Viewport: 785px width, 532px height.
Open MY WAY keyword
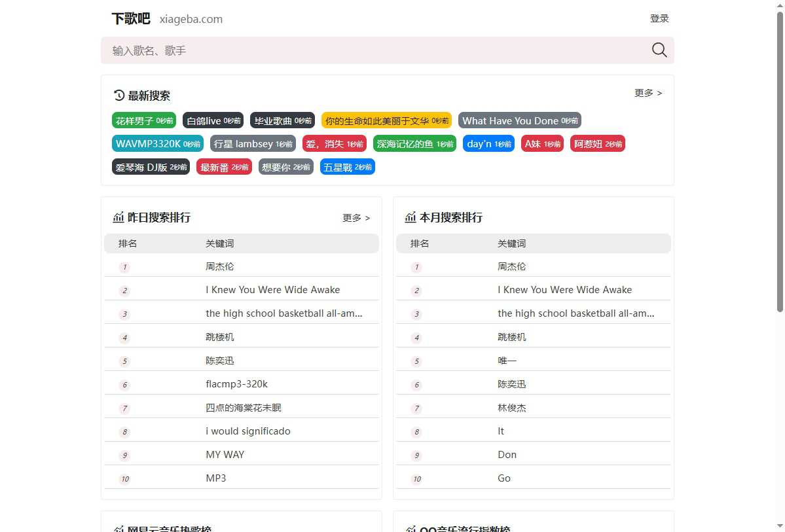pyautogui.click(x=225, y=454)
